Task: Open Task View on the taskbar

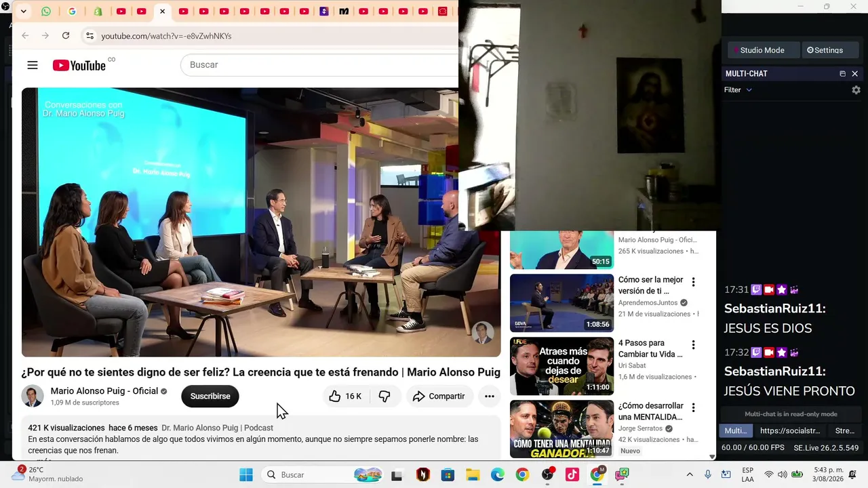Action: coord(397,474)
